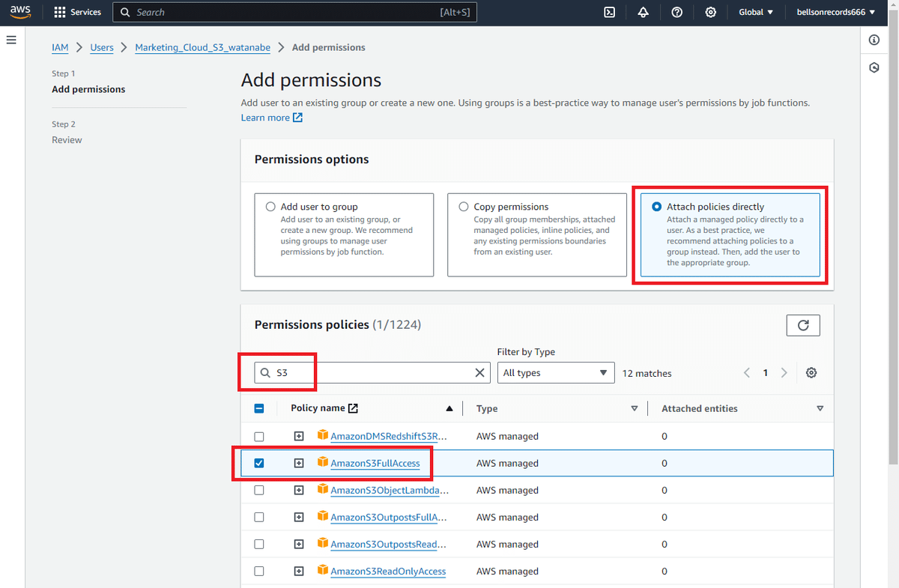Expand the AmazonDMSRedshiftS3R policy details

(x=299, y=436)
